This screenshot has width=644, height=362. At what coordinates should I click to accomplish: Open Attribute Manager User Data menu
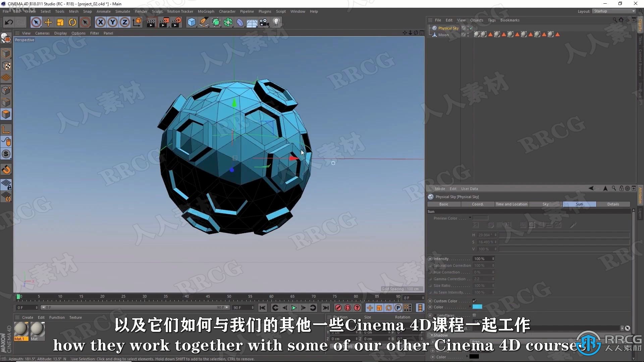[x=469, y=189]
